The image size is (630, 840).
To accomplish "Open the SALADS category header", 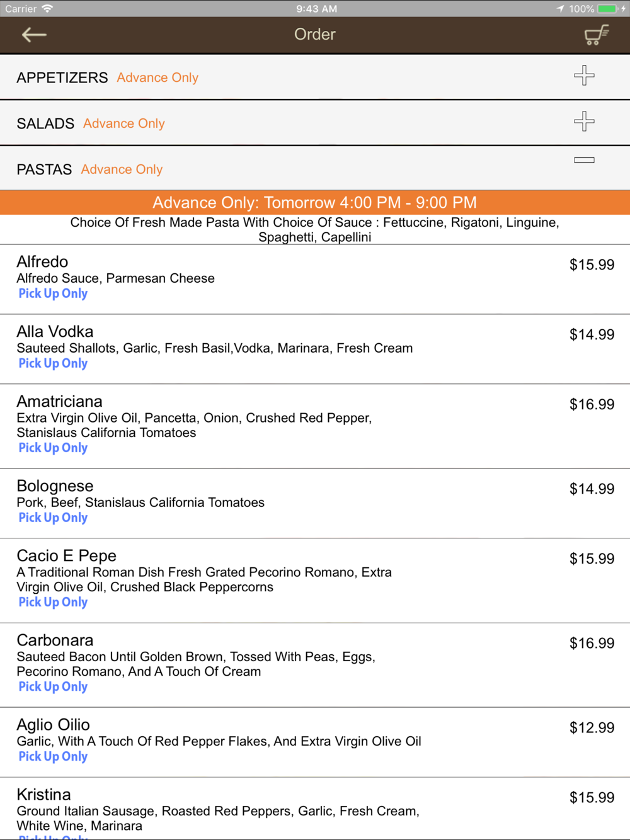I will point(315,123).
